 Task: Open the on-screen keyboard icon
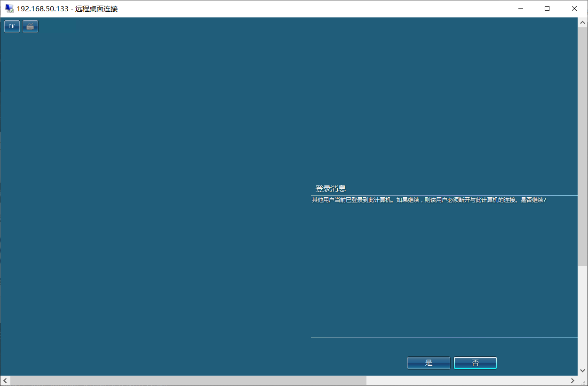pos(30,26)
